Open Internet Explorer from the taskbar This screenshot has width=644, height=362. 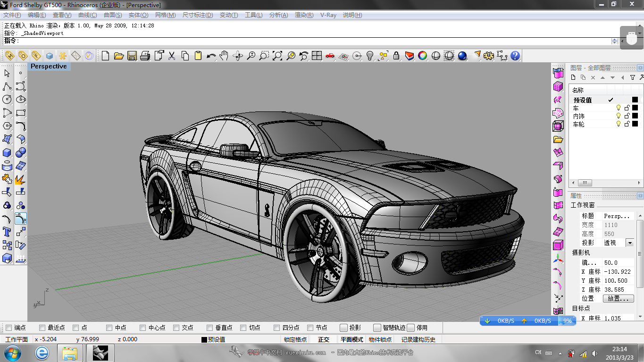pyautogui.click(x=42, y=353)
